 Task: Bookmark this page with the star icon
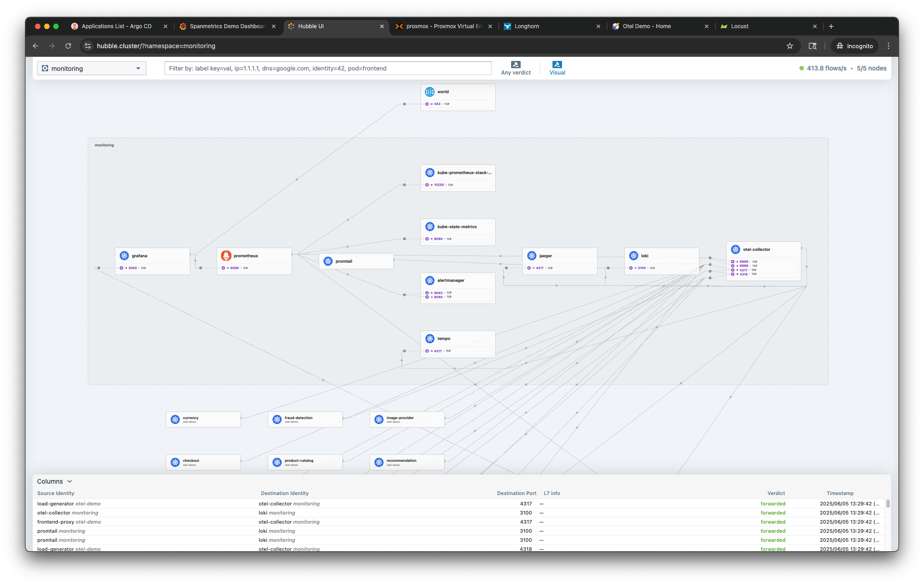click(x=790, y=46)
